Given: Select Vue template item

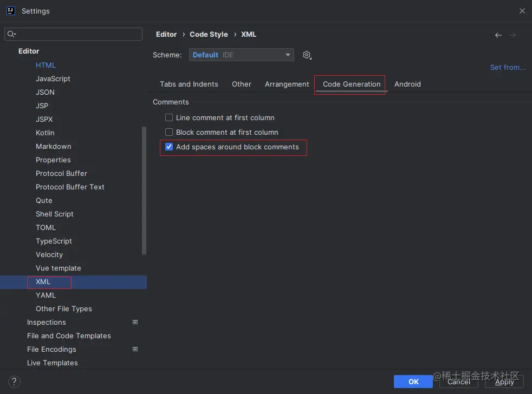Looking at the screenshot, I should [59, 268].
